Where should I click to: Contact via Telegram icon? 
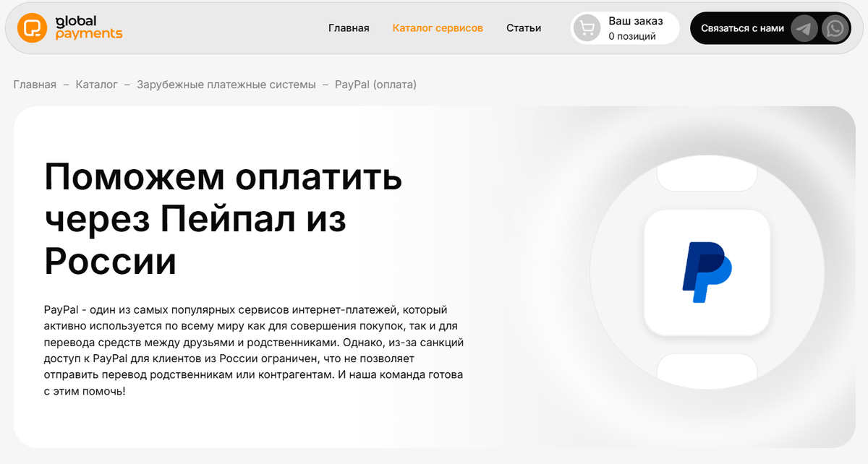tap(804, 29)
